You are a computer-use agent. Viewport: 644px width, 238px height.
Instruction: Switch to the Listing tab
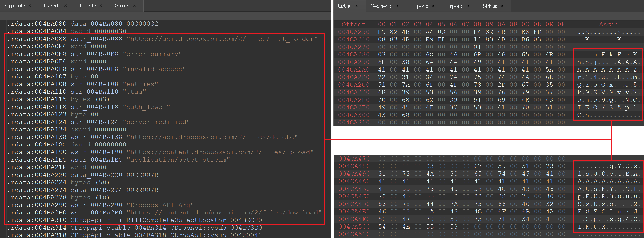coord(345,6)
